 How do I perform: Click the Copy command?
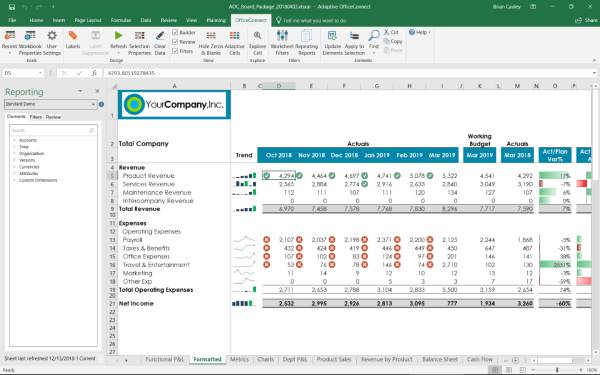tap(393, 41)
